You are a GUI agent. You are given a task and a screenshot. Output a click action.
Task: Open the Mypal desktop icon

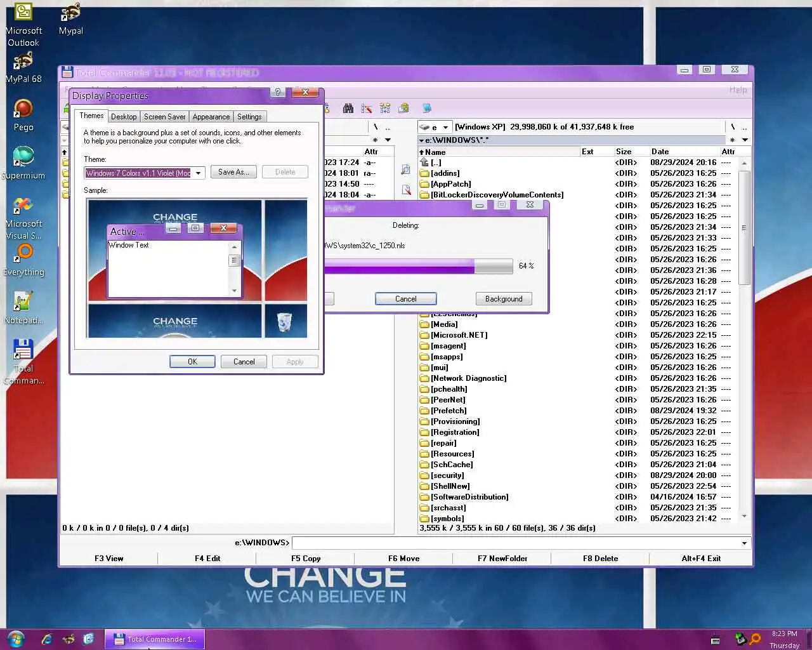coord(70,19)
